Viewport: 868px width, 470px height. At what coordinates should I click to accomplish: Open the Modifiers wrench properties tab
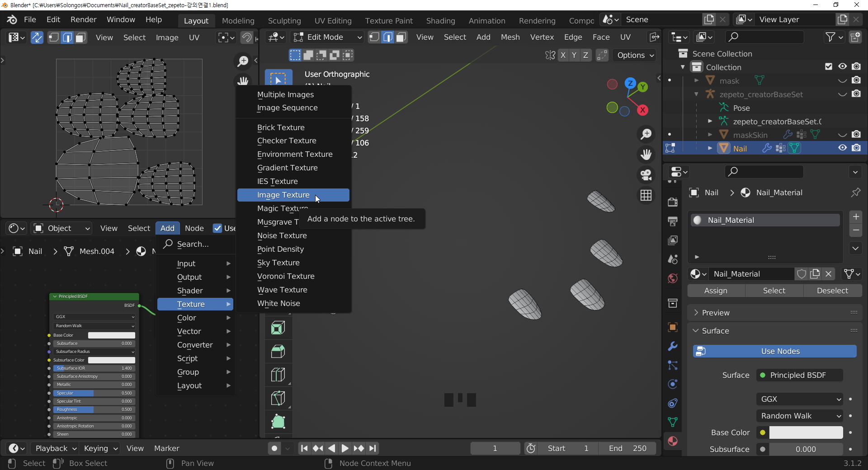click(673, 346)
